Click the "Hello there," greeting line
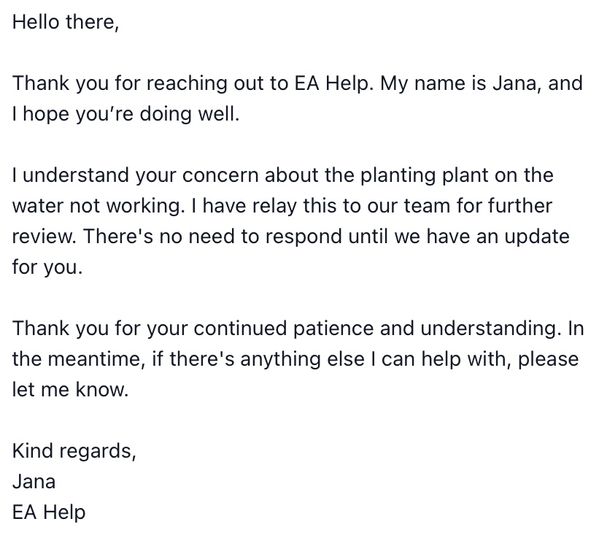This screenshot has width=599, height=533. 65,22
